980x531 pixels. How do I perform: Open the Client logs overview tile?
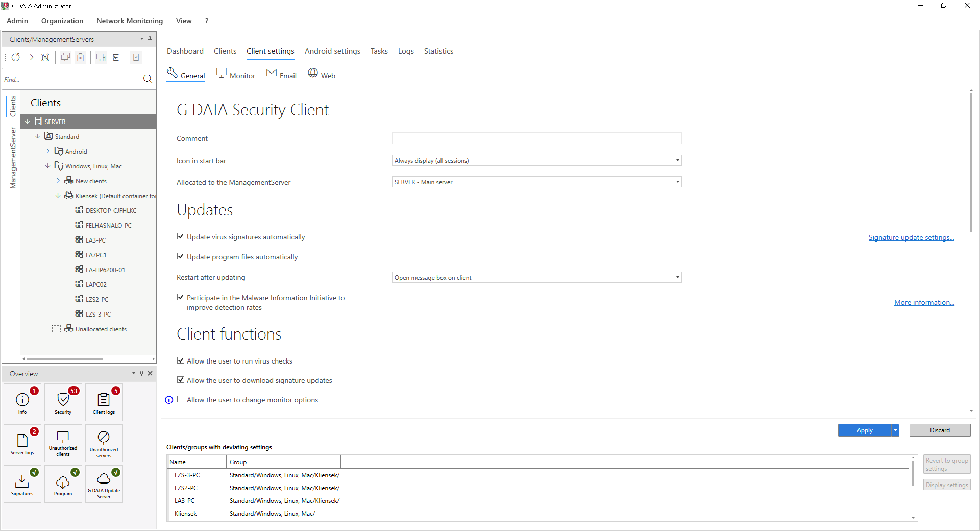(x=104, y=402)
